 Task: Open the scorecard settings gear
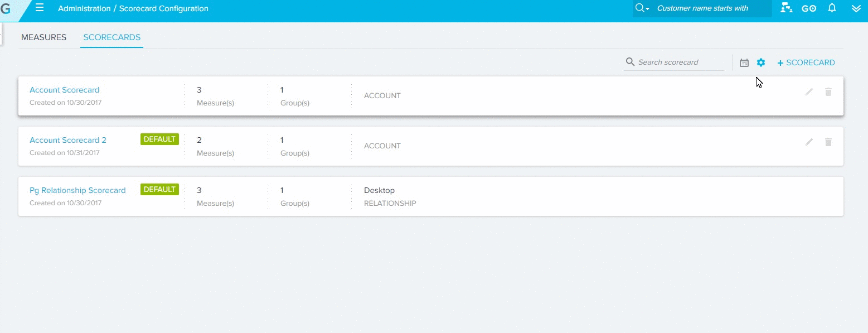761,62
